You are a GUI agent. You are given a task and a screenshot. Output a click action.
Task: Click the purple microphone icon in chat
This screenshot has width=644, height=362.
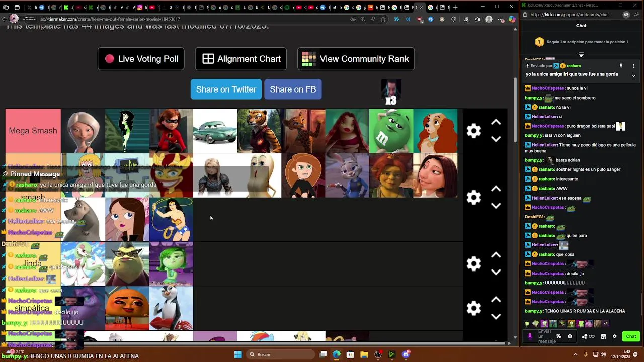(530, 336)
